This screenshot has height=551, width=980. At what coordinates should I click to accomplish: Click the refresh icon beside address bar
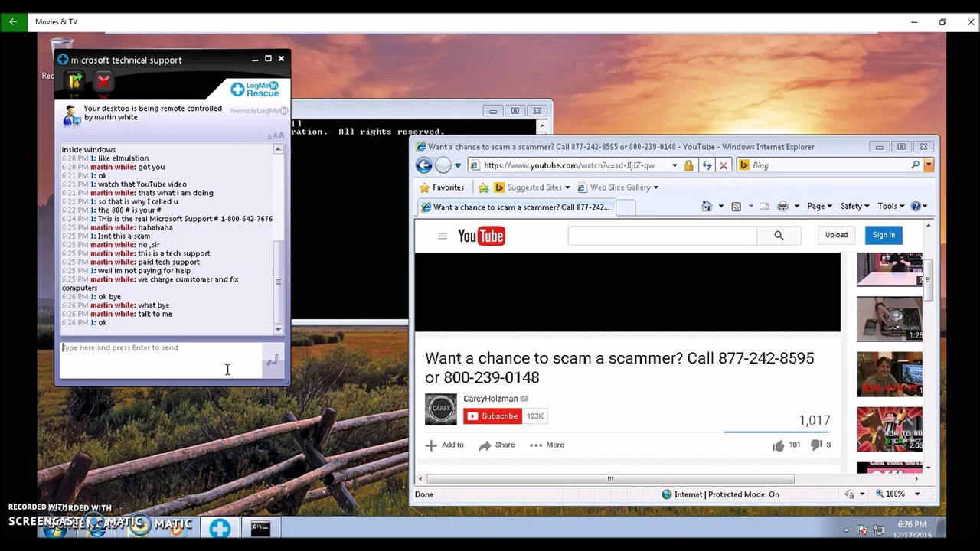click(707, 165)
